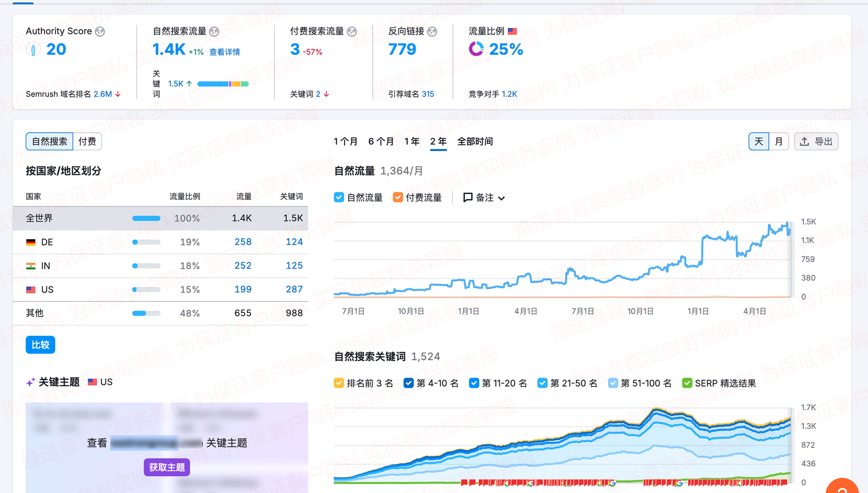
Task: Click the Authority Score gauge icon
Action: (33, 49)
